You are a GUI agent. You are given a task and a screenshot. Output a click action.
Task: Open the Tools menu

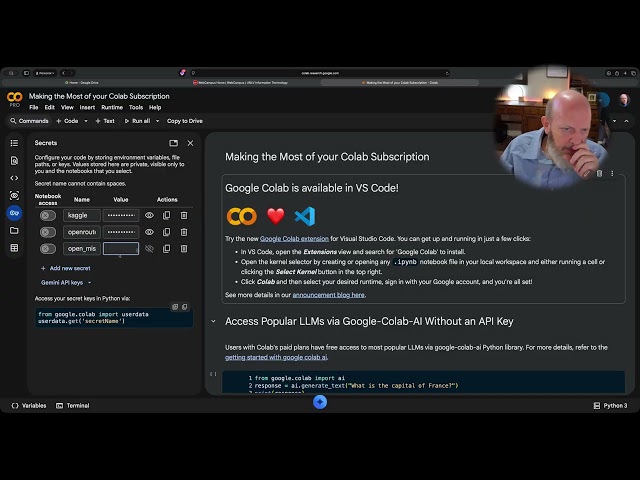(136, 107)
